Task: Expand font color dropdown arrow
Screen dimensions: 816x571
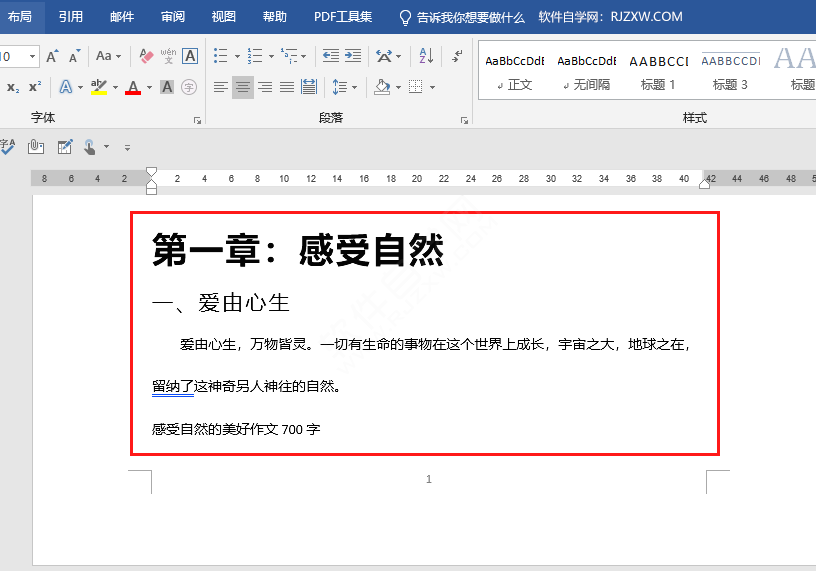Action: pos(149,87)
